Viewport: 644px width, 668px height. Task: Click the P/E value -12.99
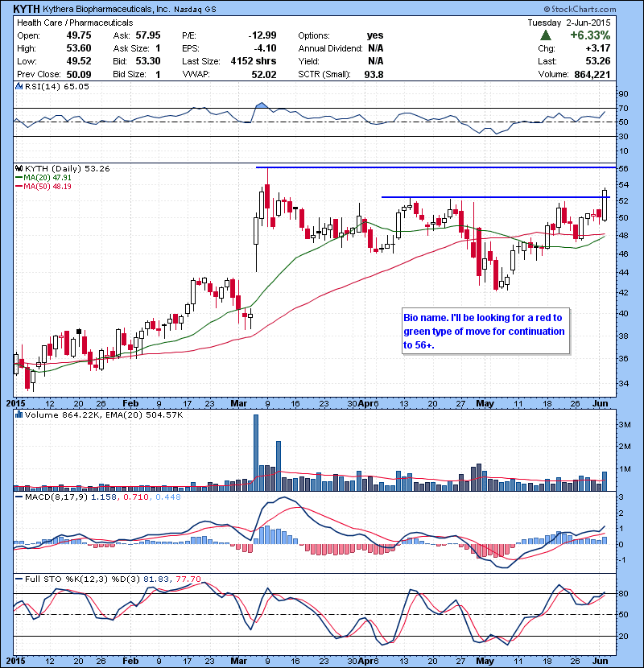262,35
